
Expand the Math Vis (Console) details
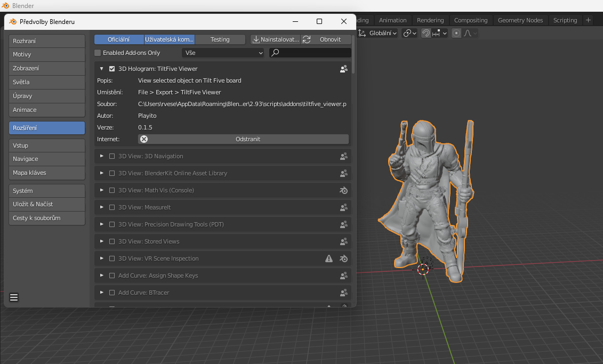(x=101, y=190)
